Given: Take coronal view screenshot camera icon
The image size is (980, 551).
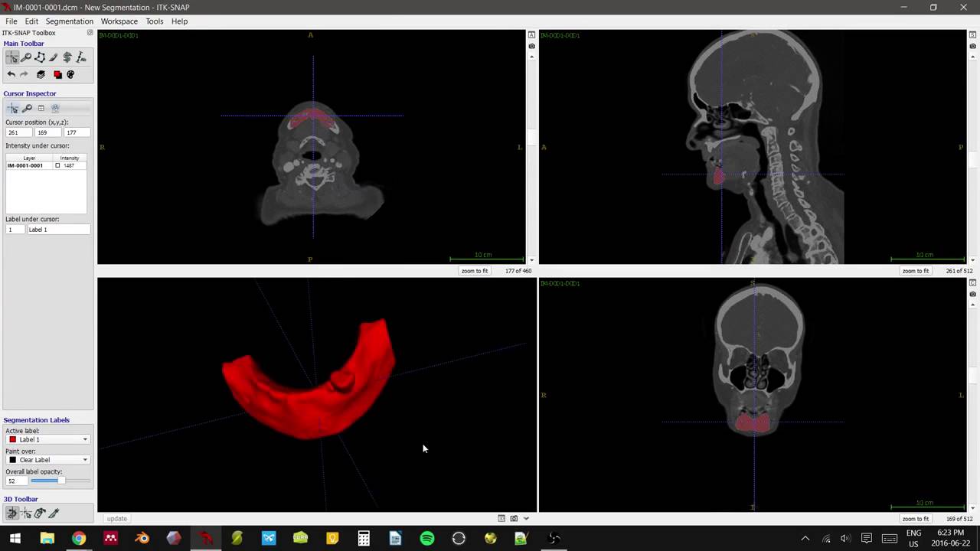Looking at the screenshot, I should [973, 294].
